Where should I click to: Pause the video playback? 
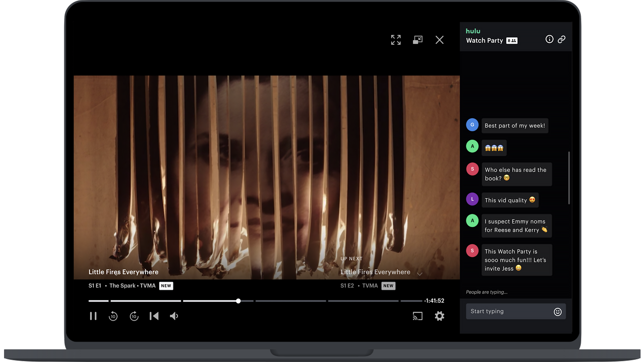(x=93, y=316)
